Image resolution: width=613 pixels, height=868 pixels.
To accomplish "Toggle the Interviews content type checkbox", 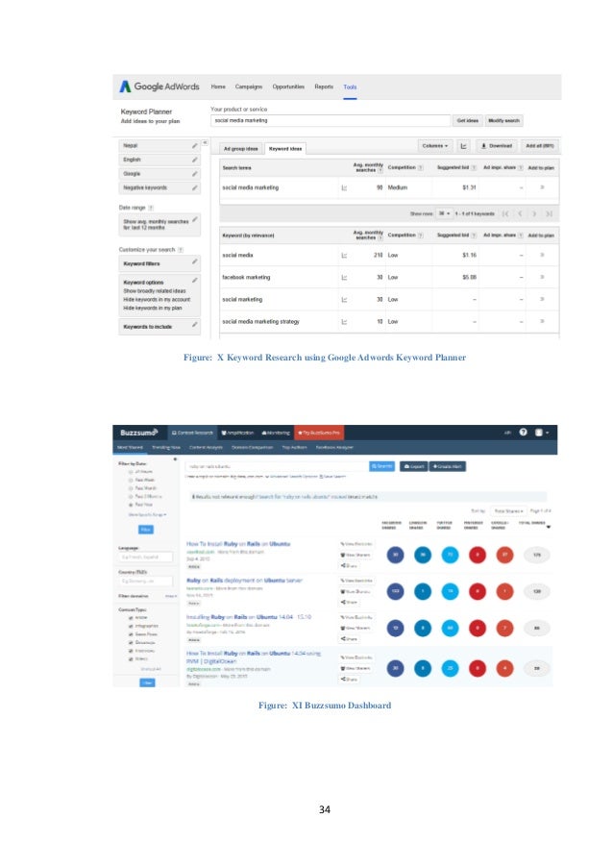I will point(131,651).
